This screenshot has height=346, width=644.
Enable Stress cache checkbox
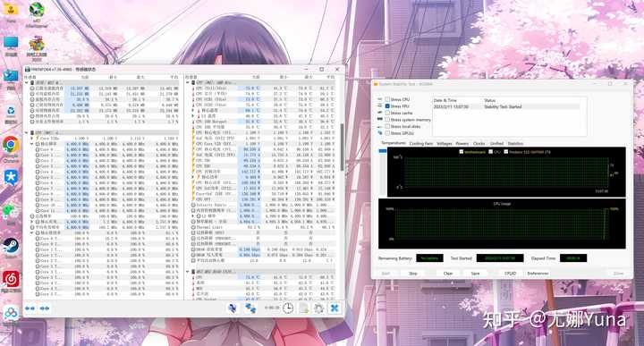point(387,113)
